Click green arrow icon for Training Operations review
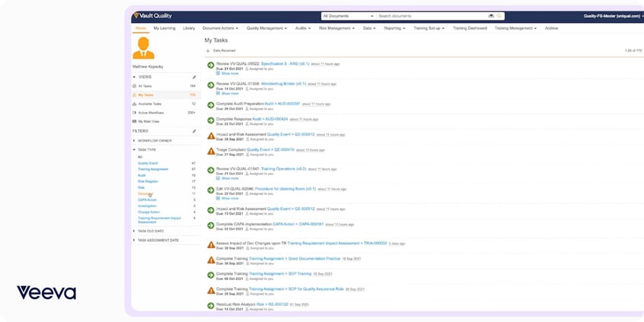Viewport: 644px width, 322px height. (x=211, y=170)
